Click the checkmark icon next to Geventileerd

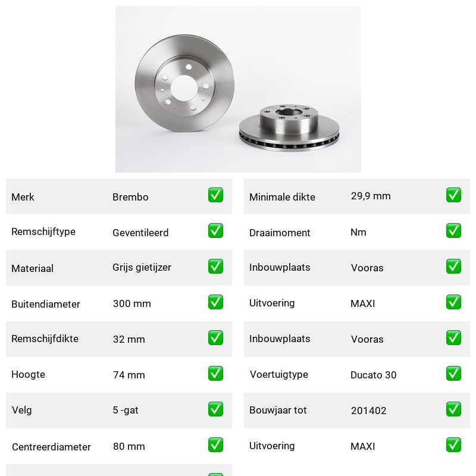pos(215,231)
